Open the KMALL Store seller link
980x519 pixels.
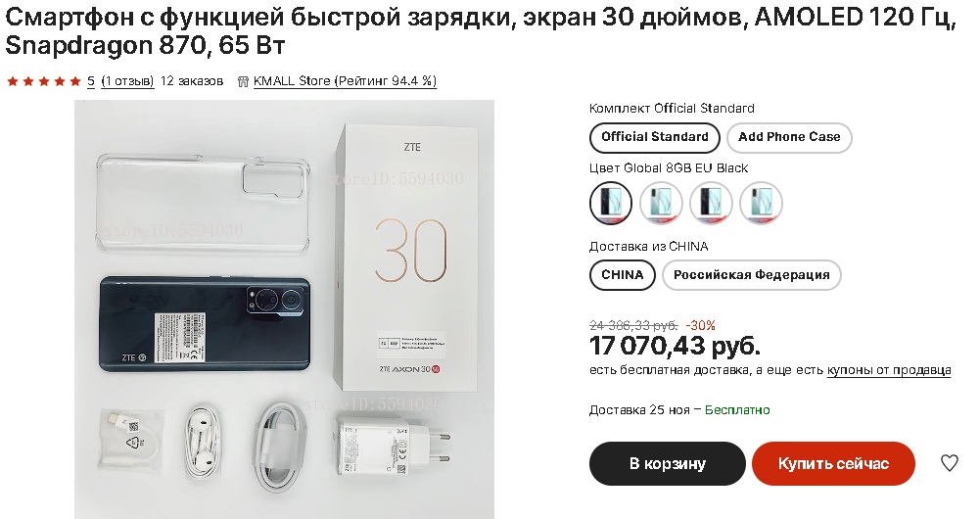point(345,81)
